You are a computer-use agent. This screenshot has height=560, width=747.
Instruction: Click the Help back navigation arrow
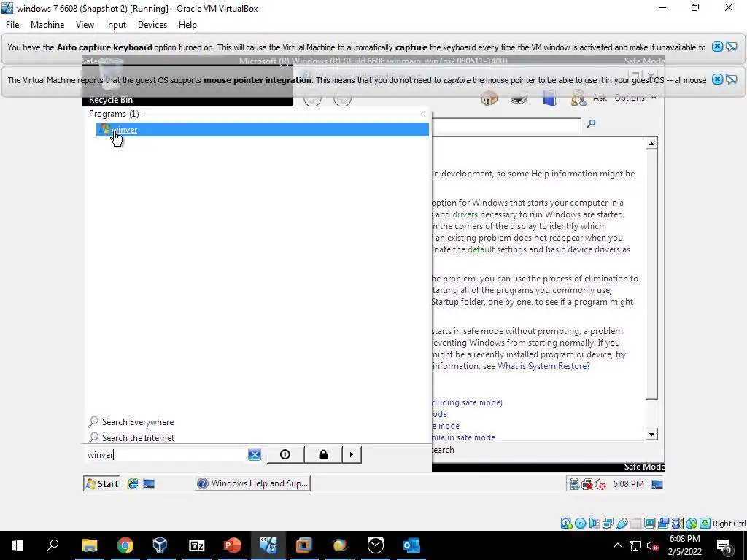tap(312, 98)
